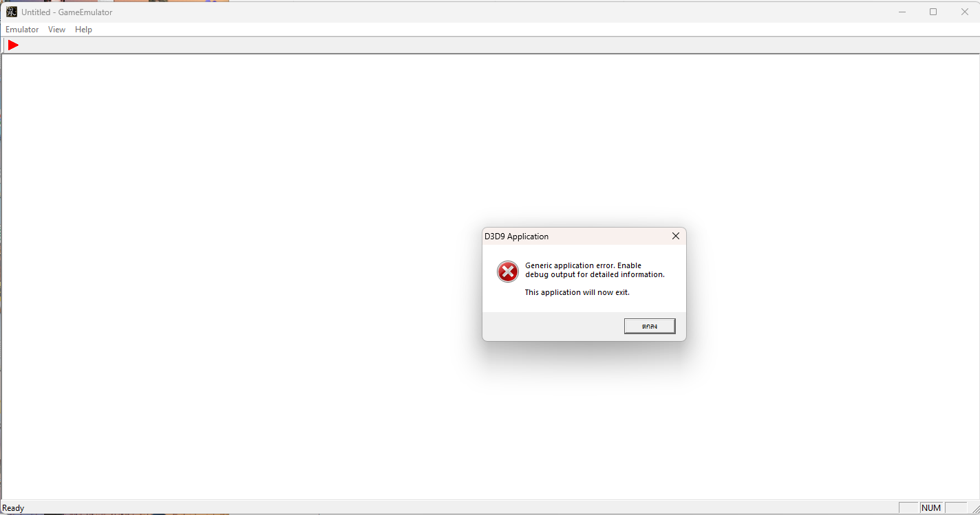
Task: Click the Ready status text
Action: (x=13, y=508)
